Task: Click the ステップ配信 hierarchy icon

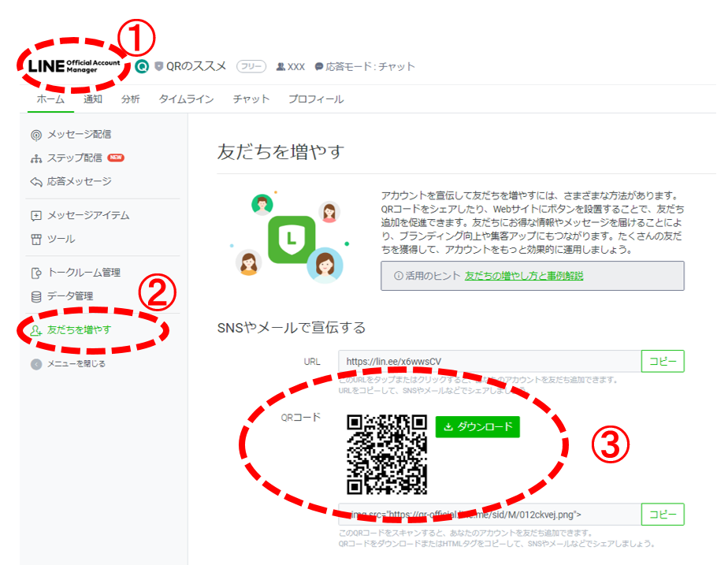Action: [x=36, y=158]
